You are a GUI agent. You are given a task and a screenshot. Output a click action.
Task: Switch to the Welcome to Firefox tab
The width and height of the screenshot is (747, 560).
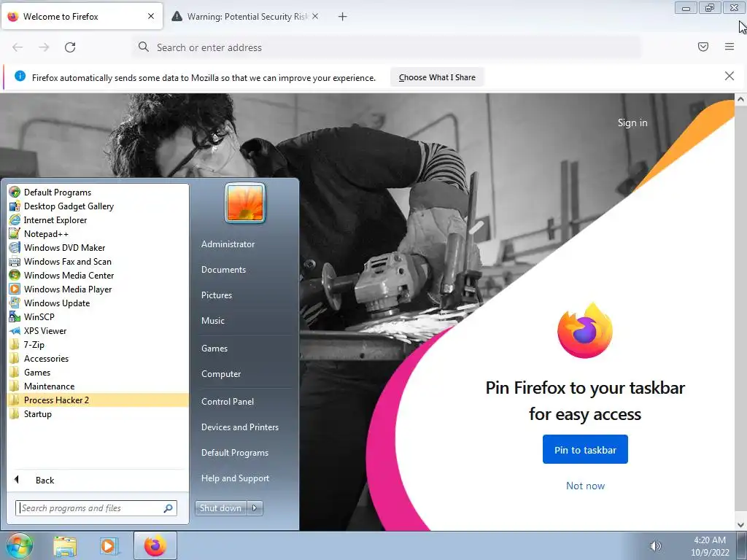point(82,16)
